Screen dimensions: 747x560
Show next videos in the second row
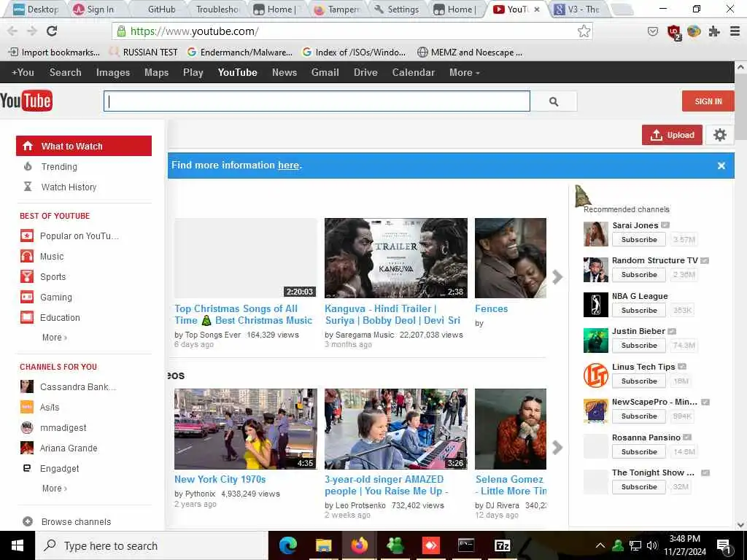click(x=557, y=447)
